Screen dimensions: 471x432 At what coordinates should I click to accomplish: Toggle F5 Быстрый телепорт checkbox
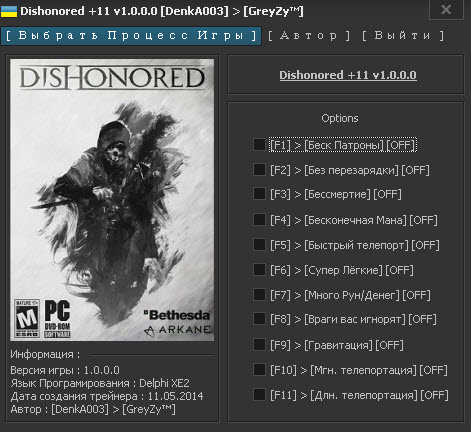(x=259, y=244)
